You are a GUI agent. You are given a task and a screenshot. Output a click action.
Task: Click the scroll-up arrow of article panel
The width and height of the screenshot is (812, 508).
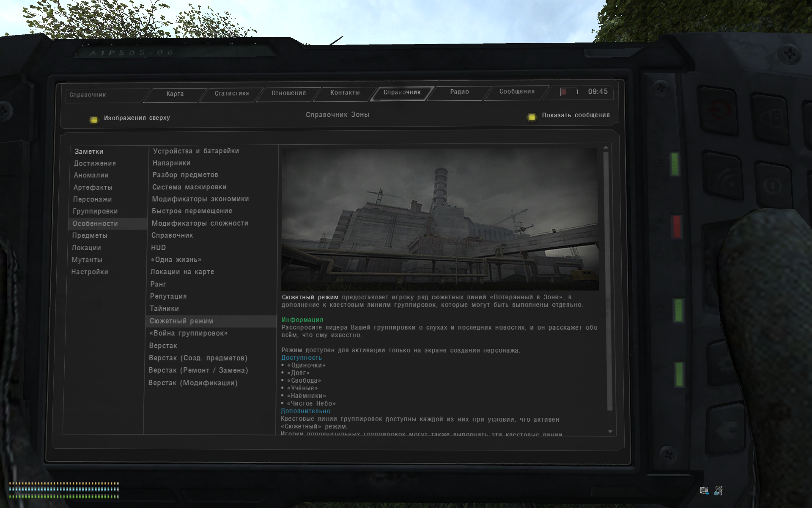[x=606, y=148]
